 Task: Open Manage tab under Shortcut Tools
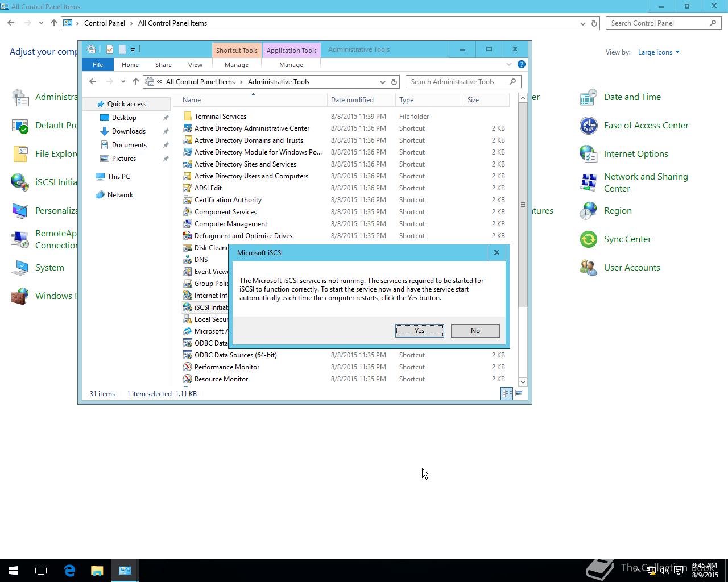(237, 65)
